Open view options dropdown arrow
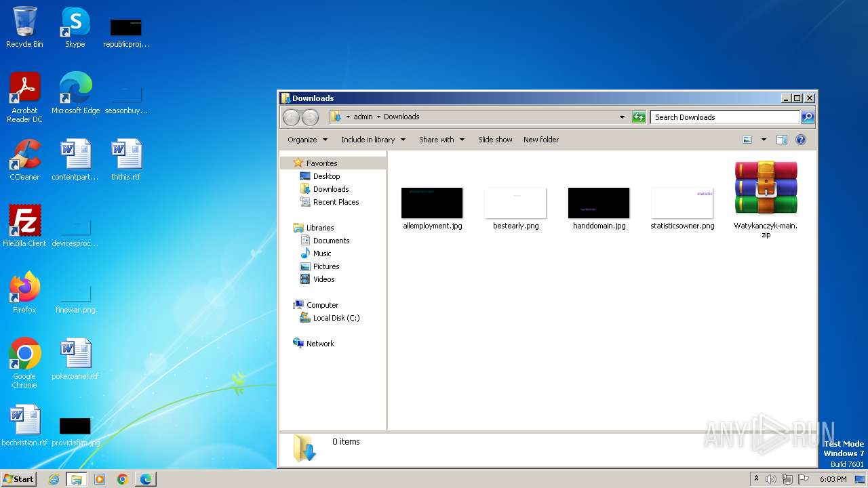868x488 pixels. (x=764, y=140)
